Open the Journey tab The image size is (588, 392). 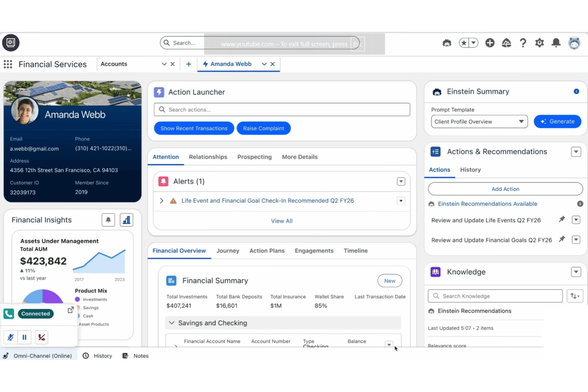(x=228, y=251)
